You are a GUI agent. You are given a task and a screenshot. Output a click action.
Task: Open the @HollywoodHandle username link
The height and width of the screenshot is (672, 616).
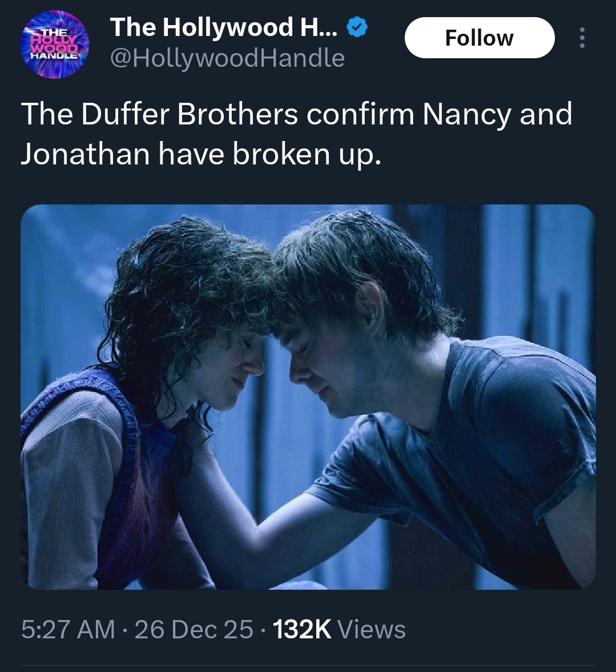coord(227,58)
